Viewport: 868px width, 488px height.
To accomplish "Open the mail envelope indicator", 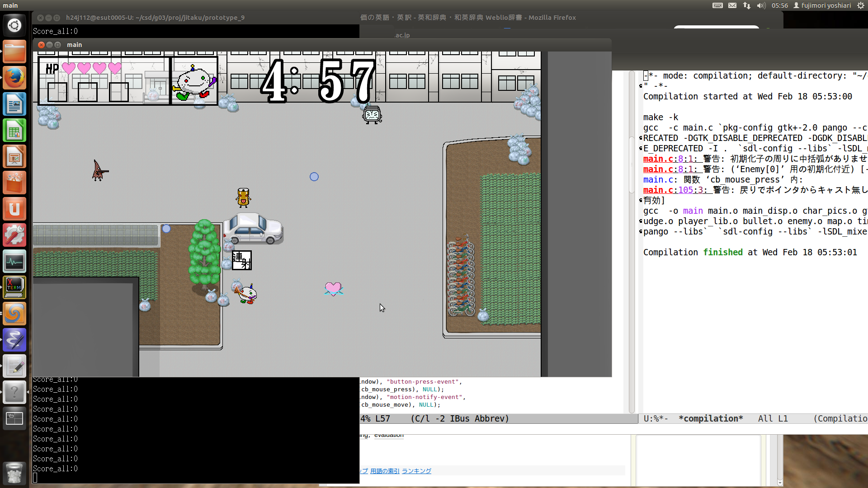I will 732,5.
